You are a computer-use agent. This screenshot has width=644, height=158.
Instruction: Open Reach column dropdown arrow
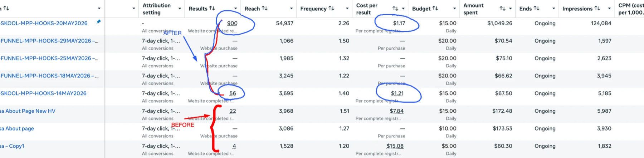click(x=291, y=9)
